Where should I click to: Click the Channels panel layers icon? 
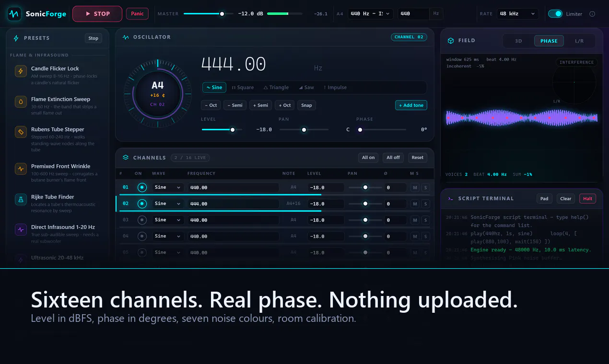point(126,157)
